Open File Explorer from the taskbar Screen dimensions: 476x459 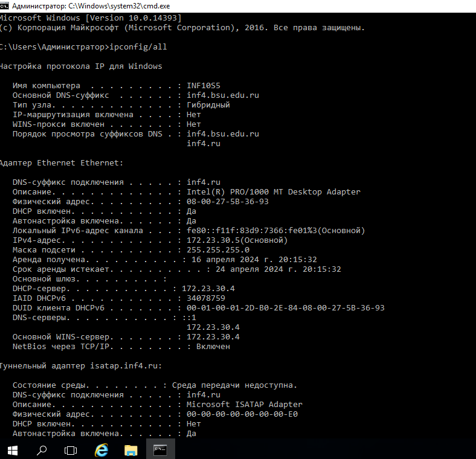click(131, 450)
